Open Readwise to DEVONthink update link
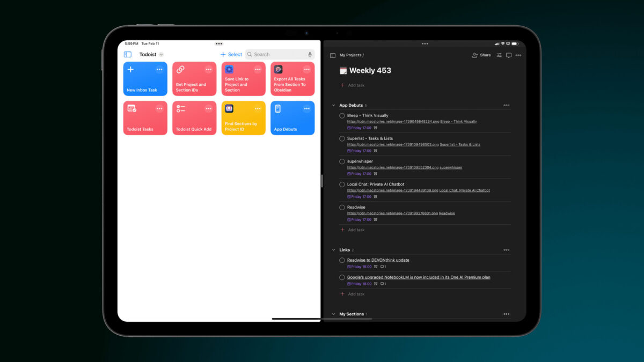The height and width of the screenshot is (362, 644). coord(378,260)
